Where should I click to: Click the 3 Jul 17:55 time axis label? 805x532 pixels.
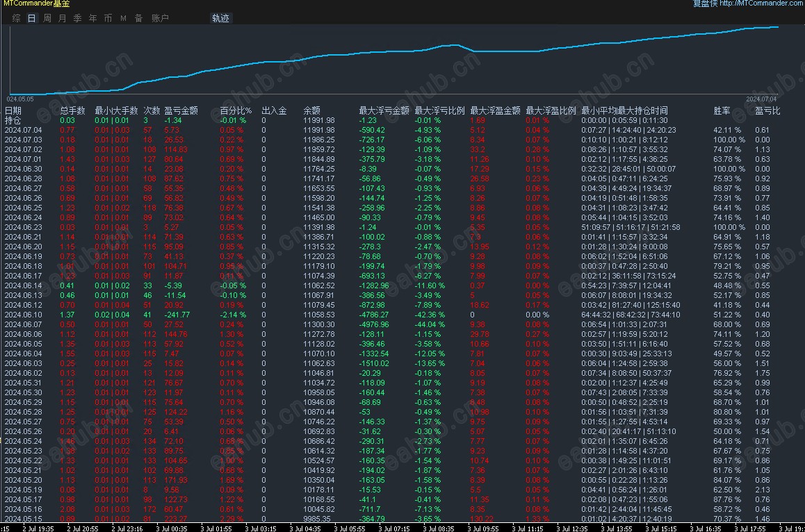coord(750,529)
